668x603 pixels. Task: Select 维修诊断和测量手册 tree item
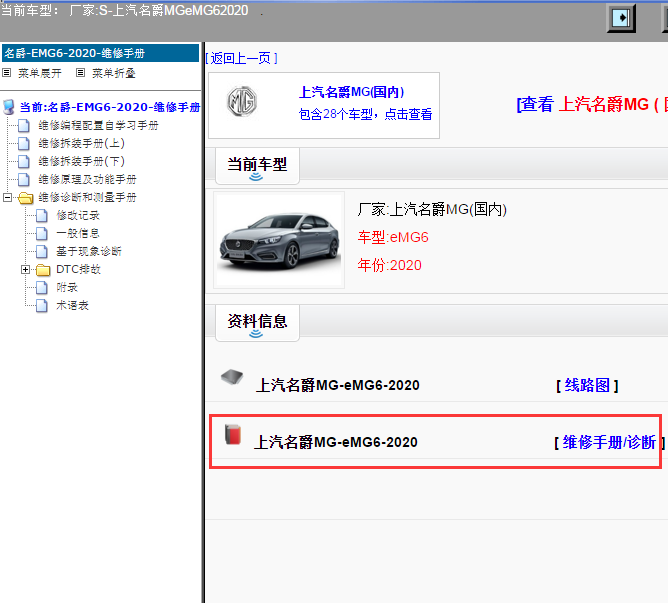[87, 197]
